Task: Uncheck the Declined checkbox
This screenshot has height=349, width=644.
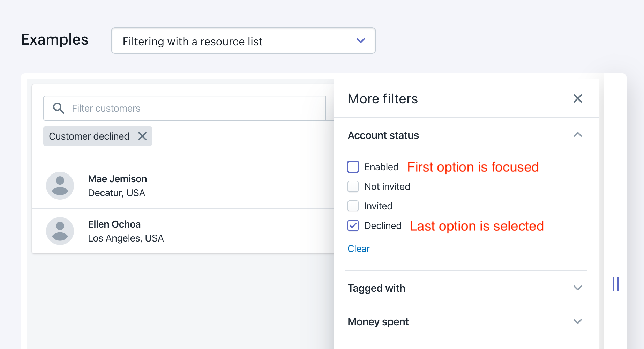Action: [x=353, y=225]
